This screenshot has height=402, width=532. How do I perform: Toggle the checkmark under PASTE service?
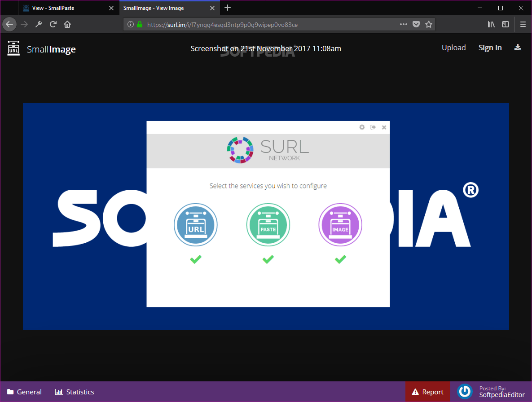click(x=268, y=259)
